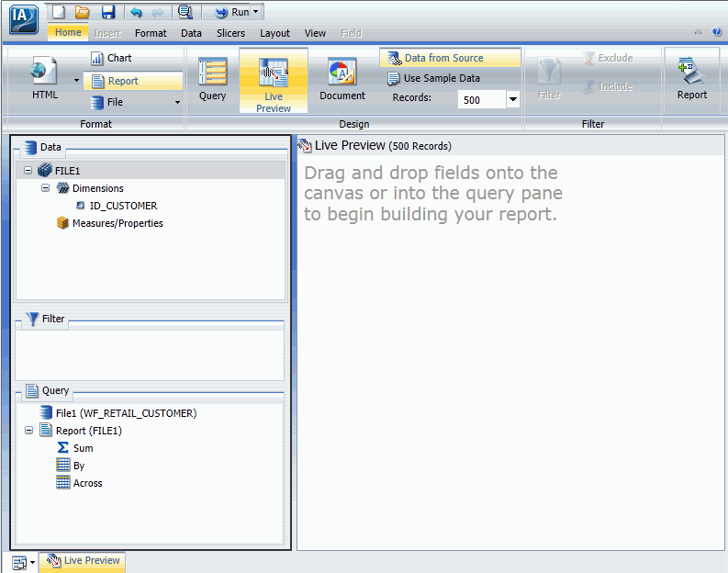Switch to the Home ribbon tab
728x573 pixels.
click(x=68, y=32)
